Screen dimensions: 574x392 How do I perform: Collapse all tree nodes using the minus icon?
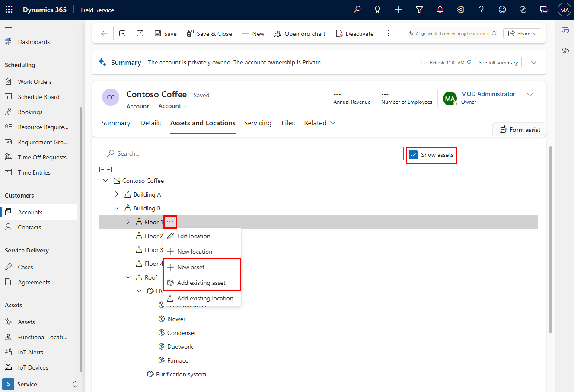(x=108, y=169)
